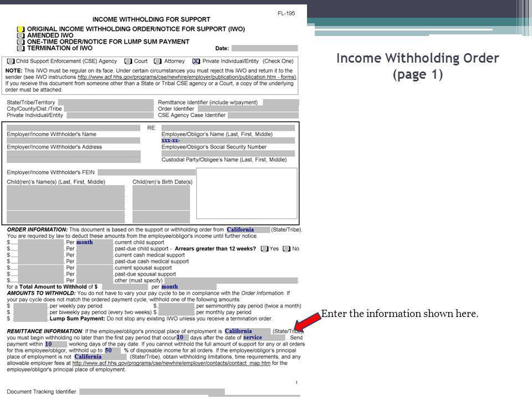Click the withhold percentage field showing 50
This screenshot has width=532, height=399.
(112, 351)
